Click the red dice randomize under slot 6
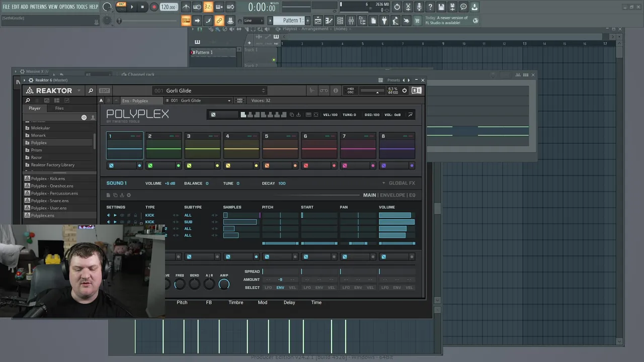The width and height of the screenshot is (644, 362). pos(305,165)
